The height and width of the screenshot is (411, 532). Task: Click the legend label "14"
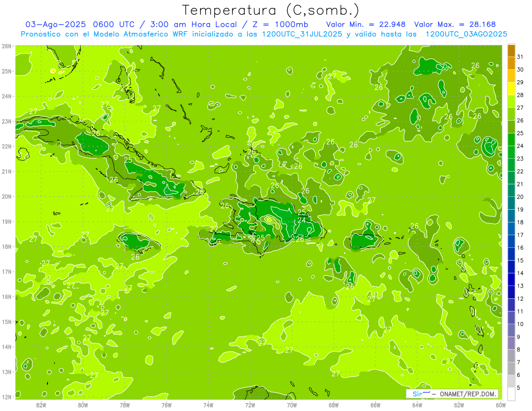(520, 273)
